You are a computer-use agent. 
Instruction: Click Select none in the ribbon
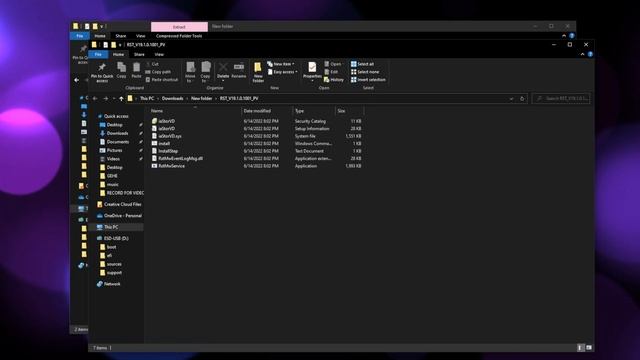pos(365,72)
